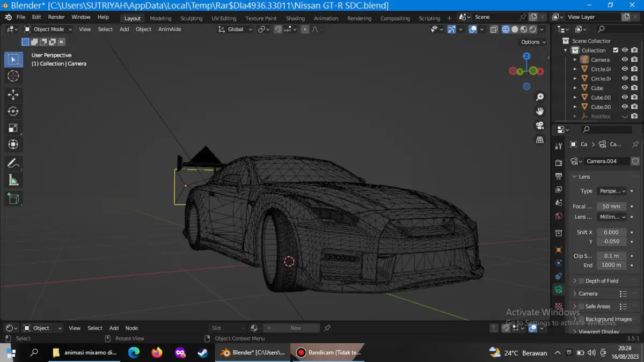
Task: Click the viewport zoom magnifier icon
Action: pos(540,97)
